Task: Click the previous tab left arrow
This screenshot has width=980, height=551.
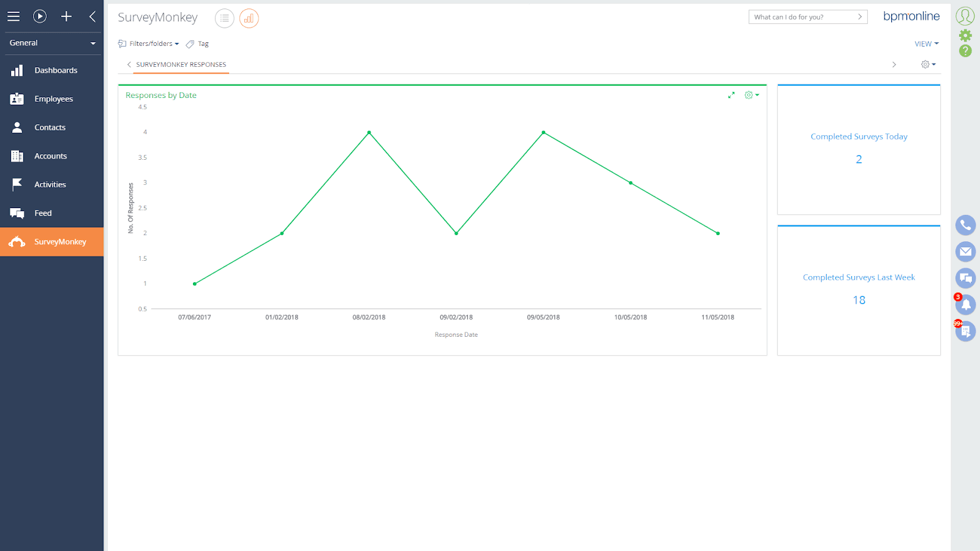Action: tap(129, 64)
